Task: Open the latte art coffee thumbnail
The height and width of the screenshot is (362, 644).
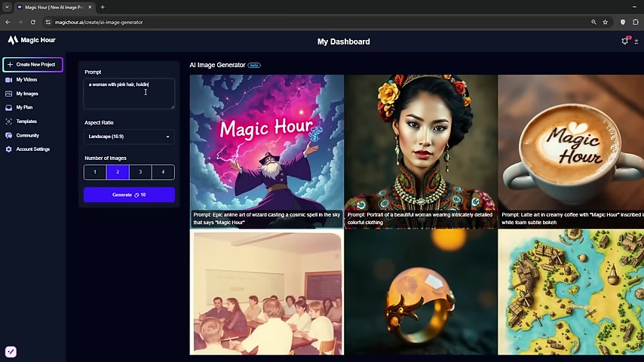Action: pyautogui.click(x=571, y=151)
